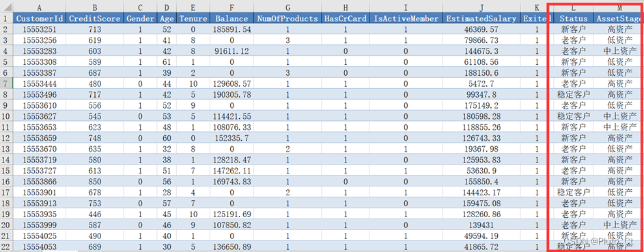Select column header I
The width and height of the screenshot is (644, 252).
[x=406, y=7]
